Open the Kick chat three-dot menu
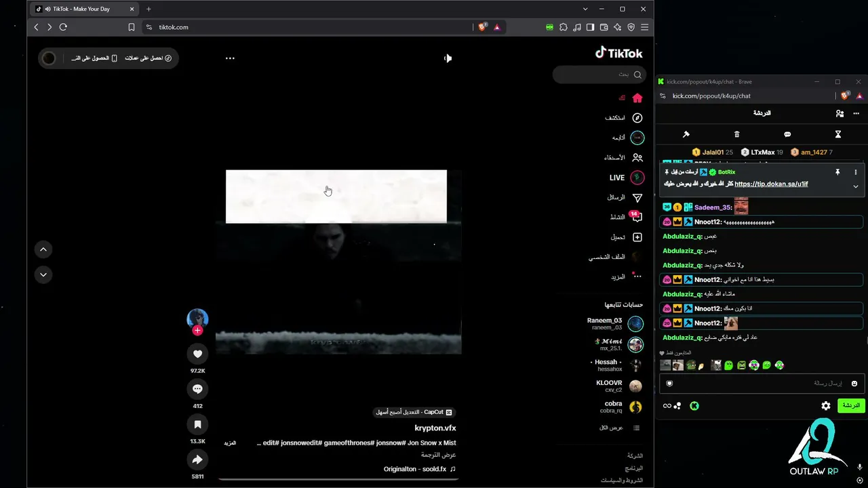The width and height of the screenshot is (868, 488). point(856,113)
